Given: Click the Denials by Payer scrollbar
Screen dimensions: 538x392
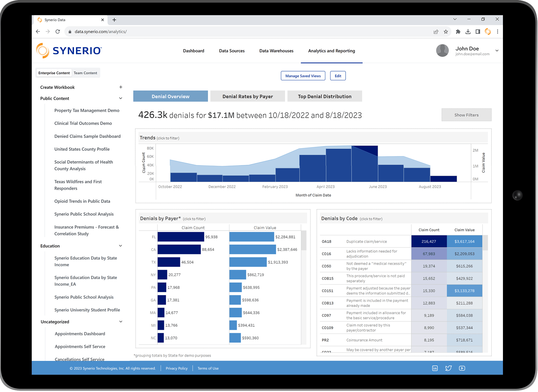Looking at the screenshot, I should pyautogui.click(x=304, y=240).
